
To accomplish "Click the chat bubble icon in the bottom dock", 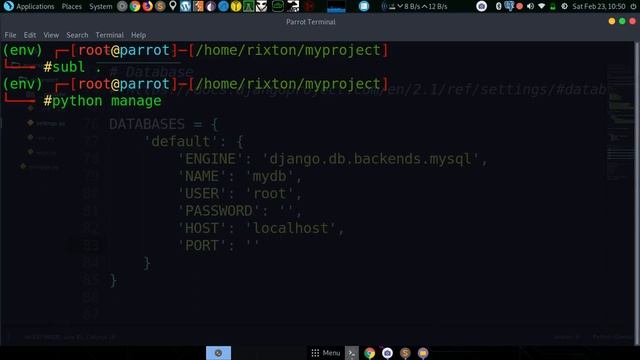I will pyautogui.click(x=423, y=353).
